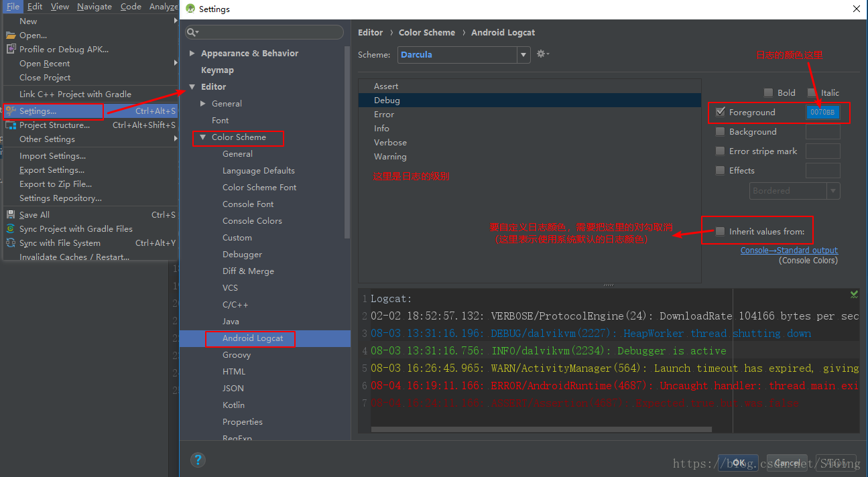Expand the General node under Editor
Image resolution: width=868 pixels, height=477 pixels.
(203, 104)
